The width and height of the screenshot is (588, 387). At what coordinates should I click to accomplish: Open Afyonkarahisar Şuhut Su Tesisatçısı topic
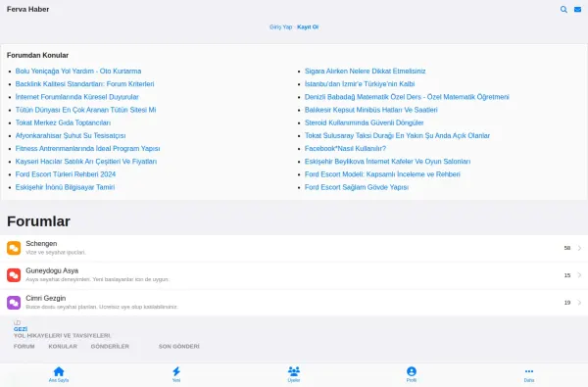(x=71, y=136)
